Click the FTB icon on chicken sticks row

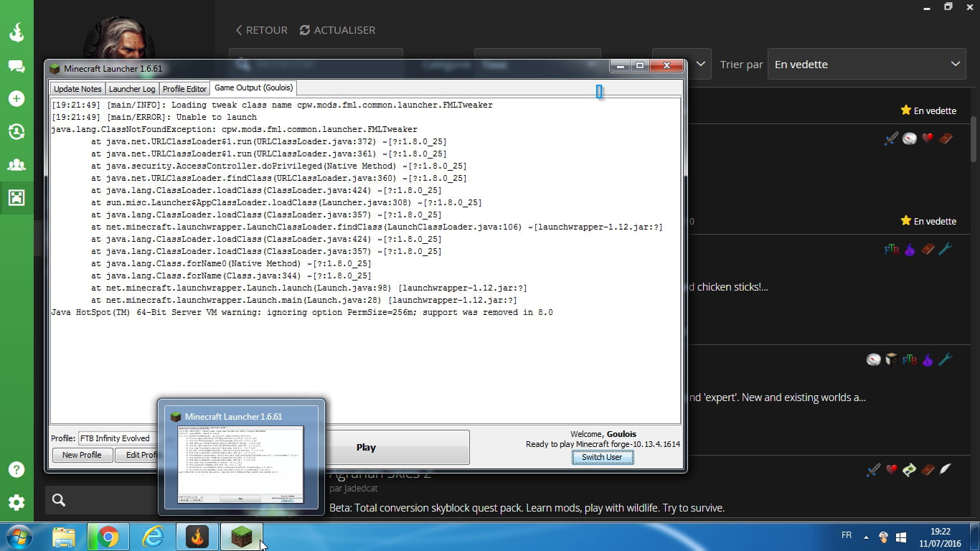(891, 249)
